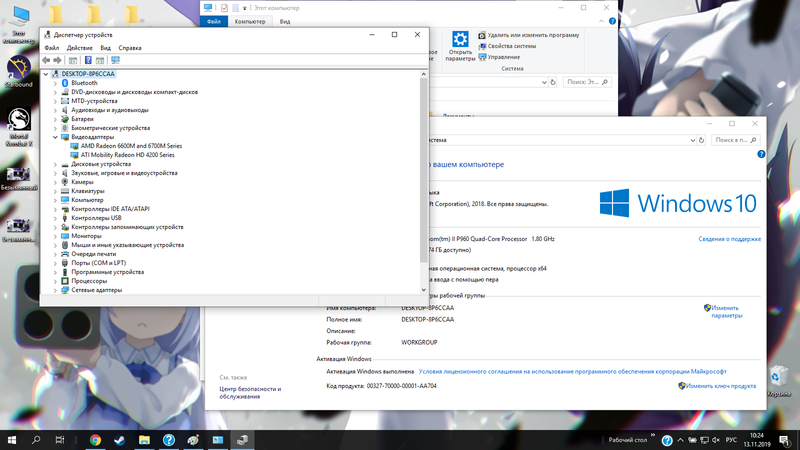Open the Действие menu

(79, 48)
